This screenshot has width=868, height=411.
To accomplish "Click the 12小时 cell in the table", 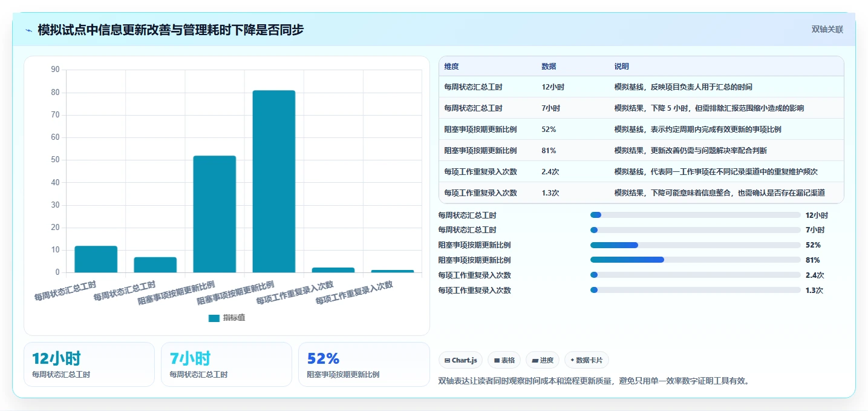I will coord(553,87).
